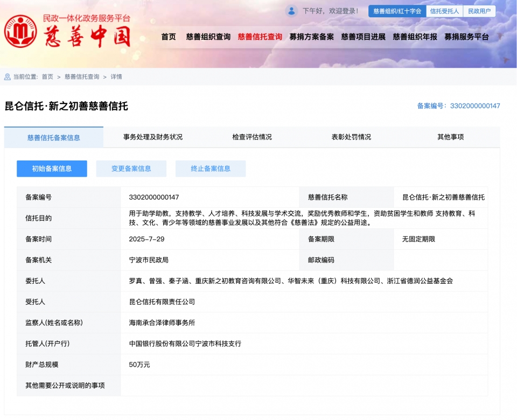Click the 备案期限 value 无固定期限
The image size is (517, 420).
point(418,239)
